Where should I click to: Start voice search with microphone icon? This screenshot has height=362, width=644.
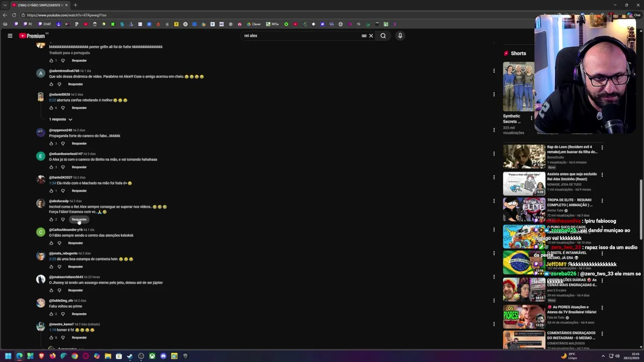tap(400, 36)
